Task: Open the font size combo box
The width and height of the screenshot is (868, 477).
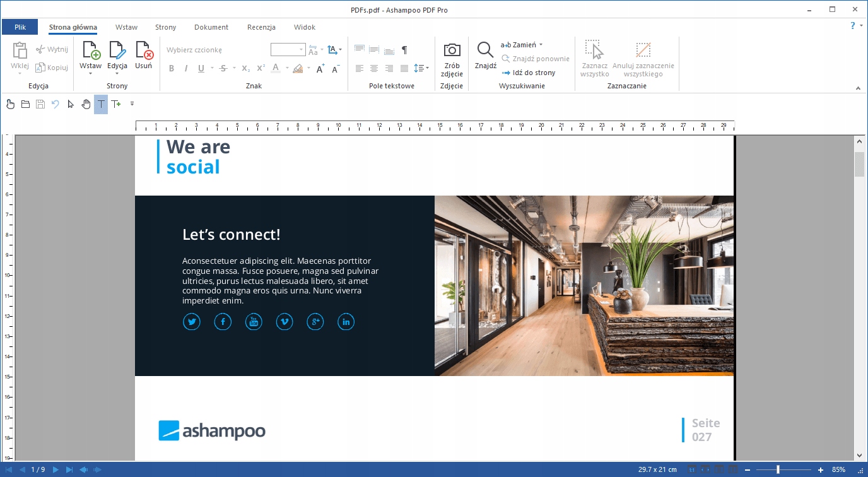Action: 288,50
